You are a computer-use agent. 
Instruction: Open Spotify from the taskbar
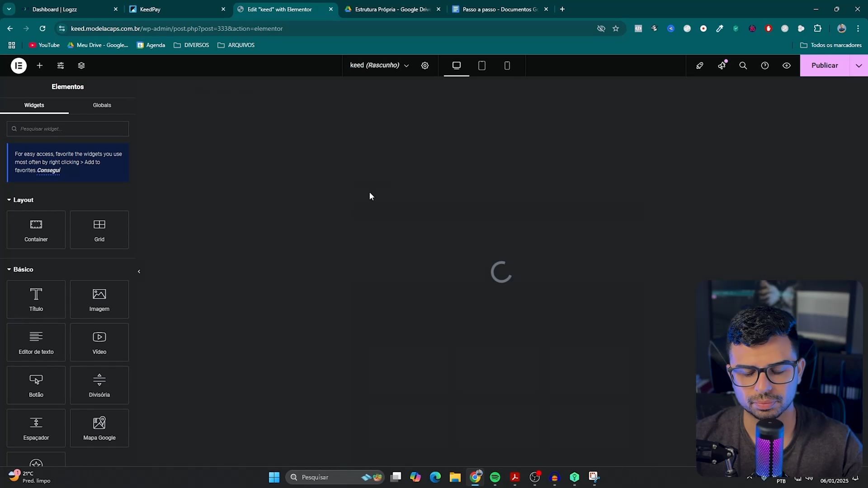[495, 477]
